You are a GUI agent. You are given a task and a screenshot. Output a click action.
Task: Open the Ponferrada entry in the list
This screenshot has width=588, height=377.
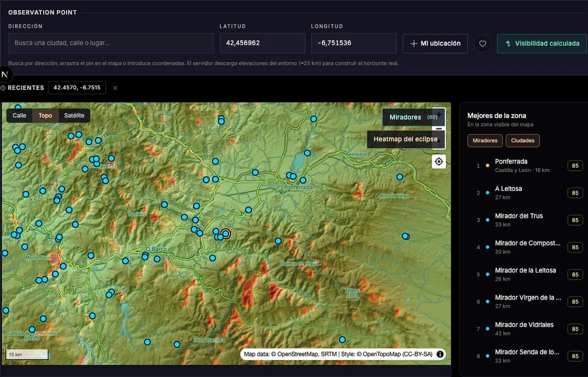click(525, 165)
